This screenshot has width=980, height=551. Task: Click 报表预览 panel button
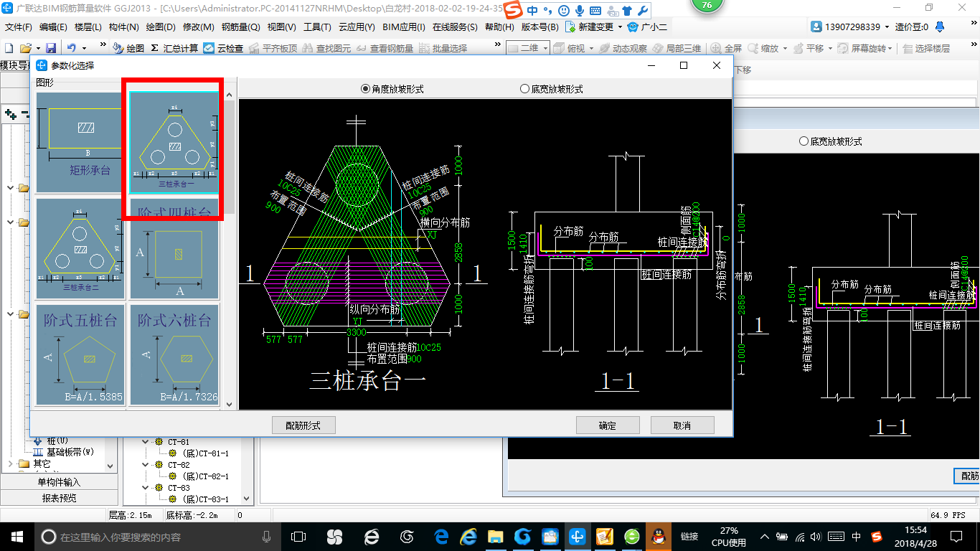pyautogui.click(x=59, y=498)
